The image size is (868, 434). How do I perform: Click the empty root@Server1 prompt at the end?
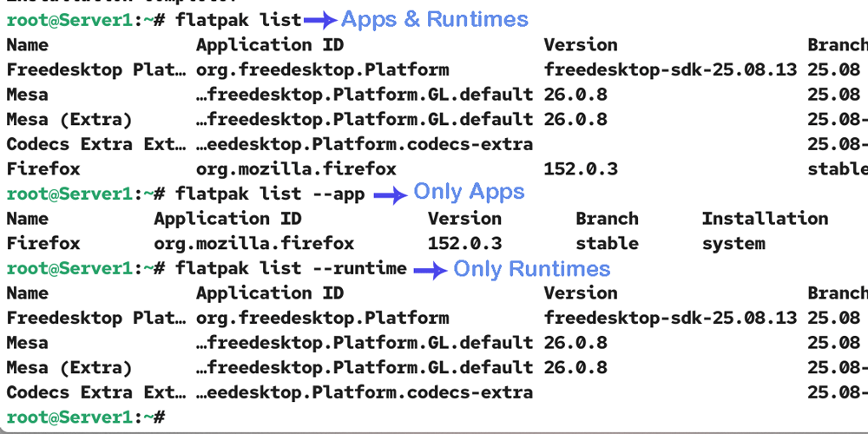point(86,417)
